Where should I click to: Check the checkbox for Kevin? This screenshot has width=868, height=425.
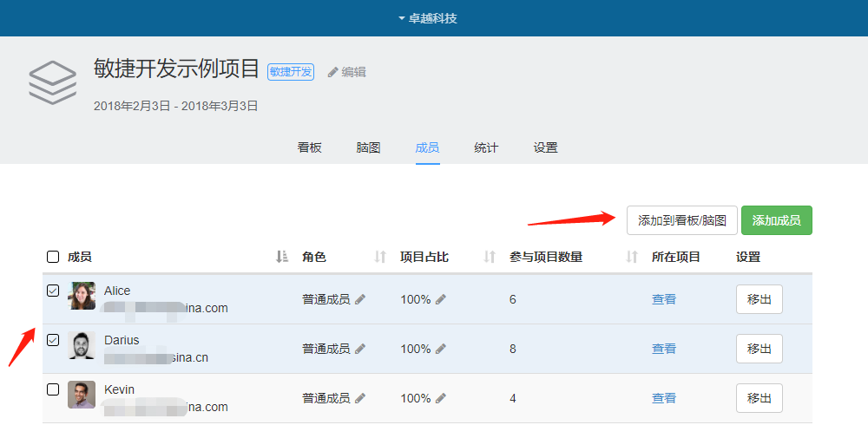[53, 389]
